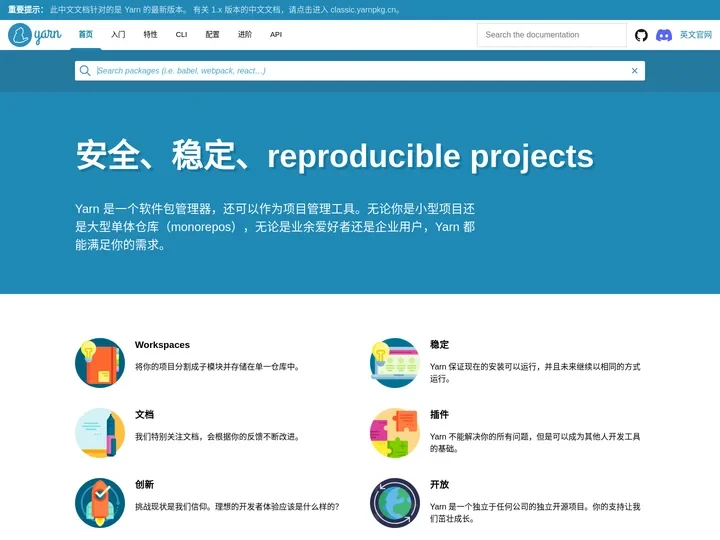Focus the Search packages input field

click(x=360, y=71)
